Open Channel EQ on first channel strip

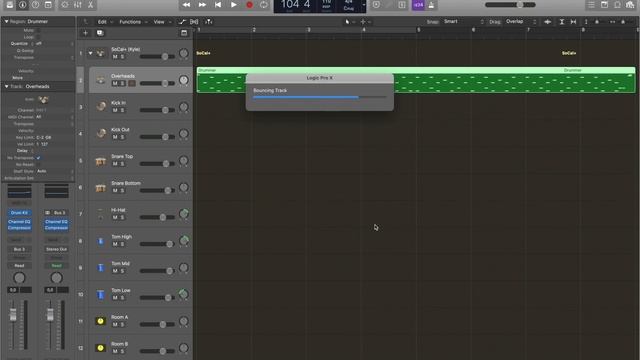tap(19, 222)
